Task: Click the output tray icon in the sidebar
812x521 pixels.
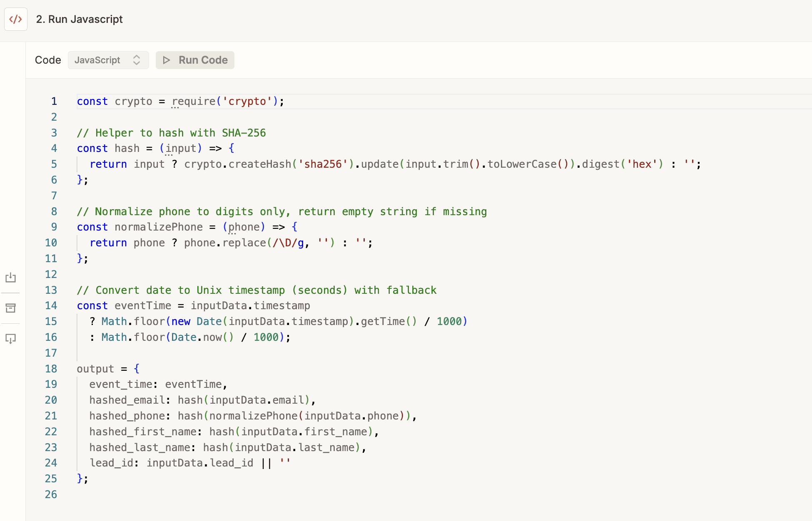Action: coord(10,338)
